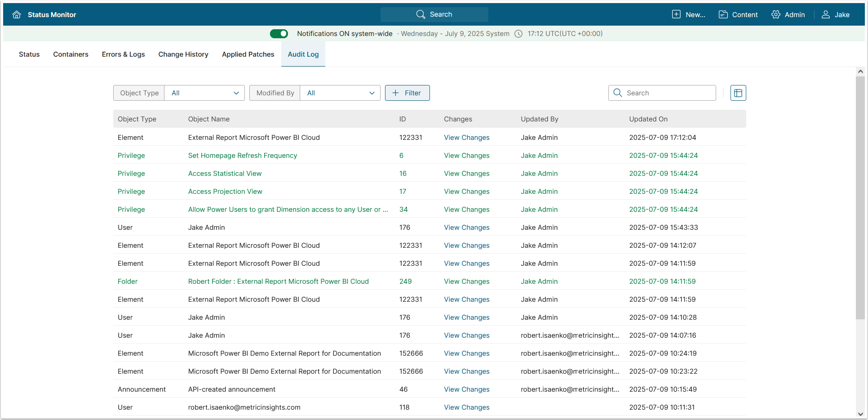Switch to the Applied Patches tab

click(x=248, y=54)
